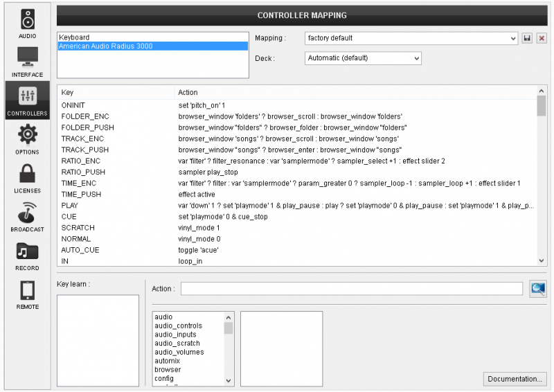This screenshot has height=392, width=554.
Task: Expand the Deck Automatic dropdown
Action: 363,58
